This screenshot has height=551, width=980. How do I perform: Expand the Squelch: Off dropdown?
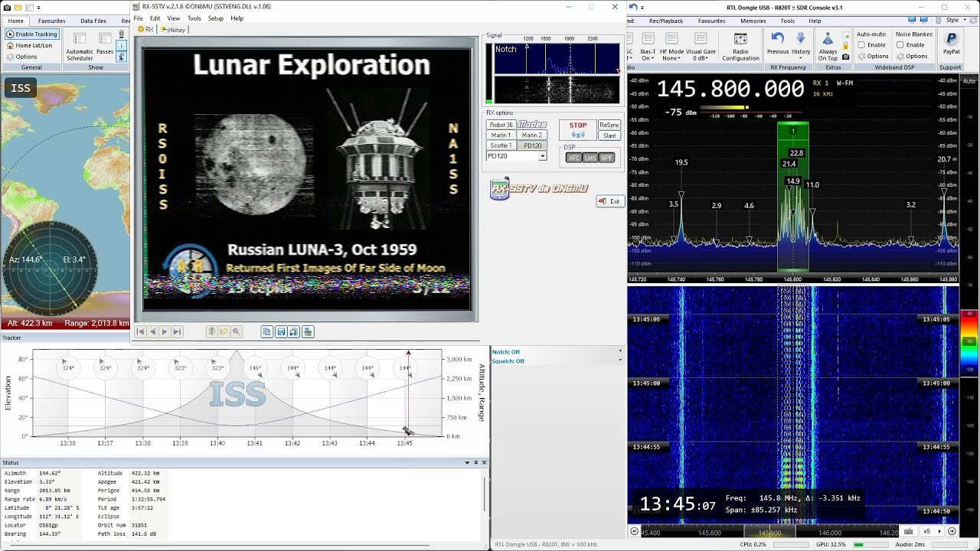tap(620, 360)
